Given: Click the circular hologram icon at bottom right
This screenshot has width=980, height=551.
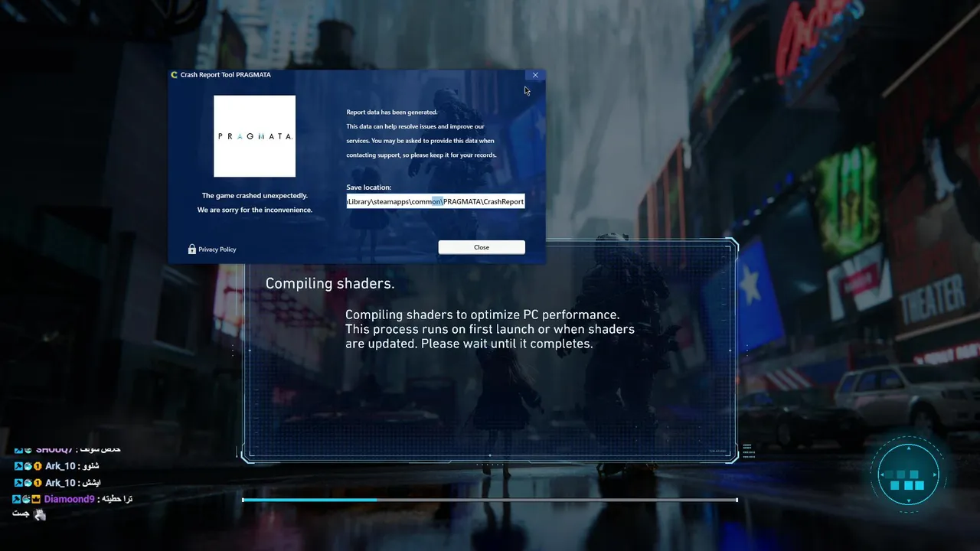Looking at the screenshot, I should point(909,474).
